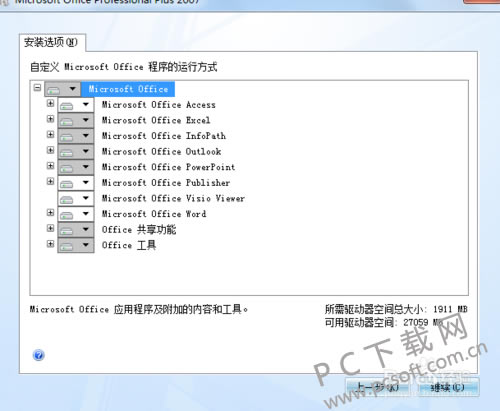This screenshot has width=500, height=411.
Task: Select Office 共享功能 label
Action: (139, 230)
